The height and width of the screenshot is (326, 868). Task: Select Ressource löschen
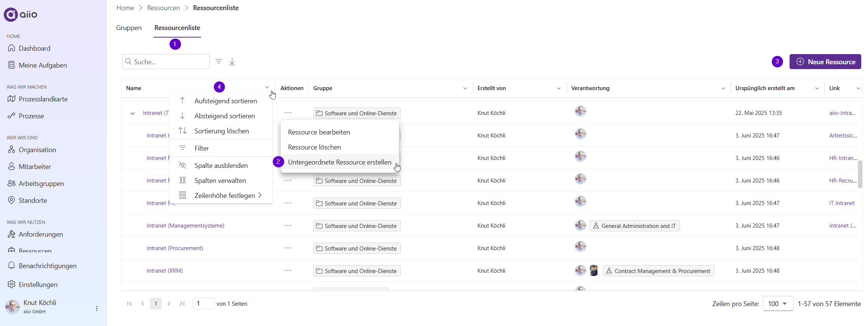tap(340, 147)
